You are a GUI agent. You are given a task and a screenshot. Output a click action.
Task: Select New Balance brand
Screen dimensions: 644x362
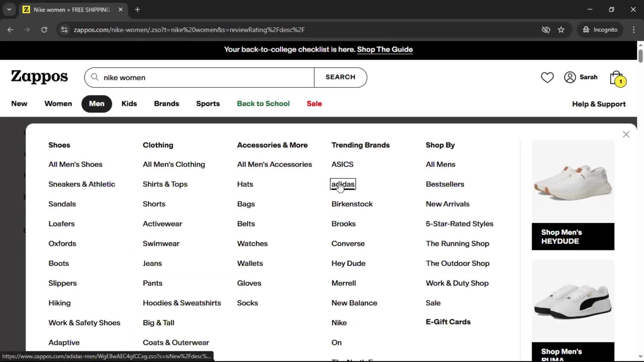(354, 303)
